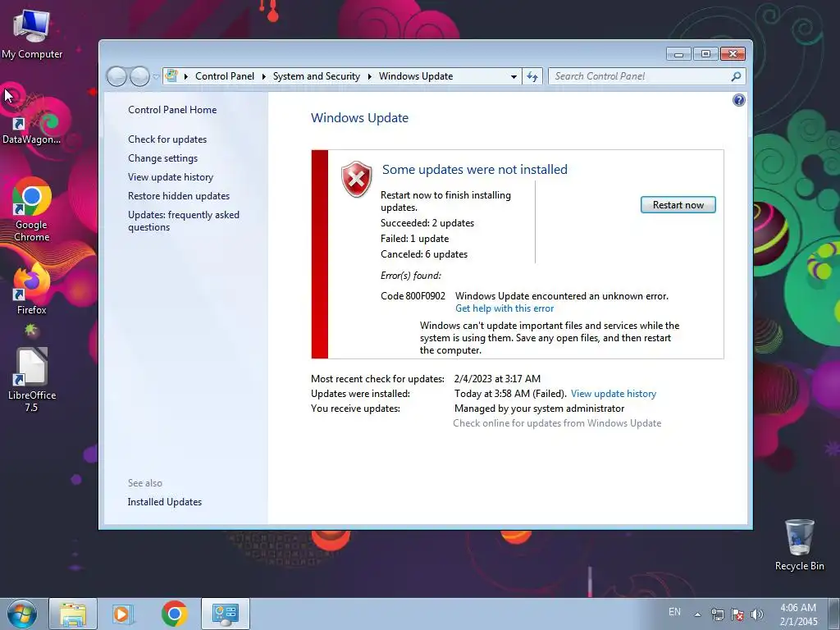This screenshot has width=840, height=630.
Task: Expand arrow after Control Panel breadcrumb
Action: point(263,76)
